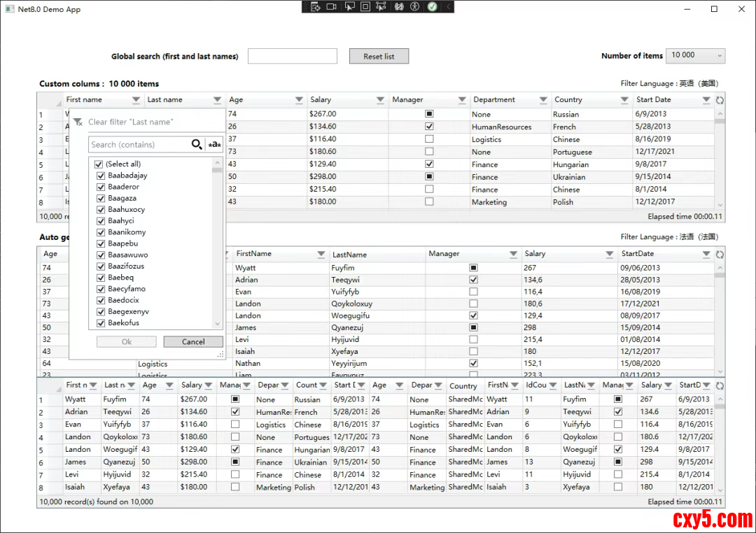Open the Age column filter in top grid
This screenshot has height=533, width=756.
[299, 100]
